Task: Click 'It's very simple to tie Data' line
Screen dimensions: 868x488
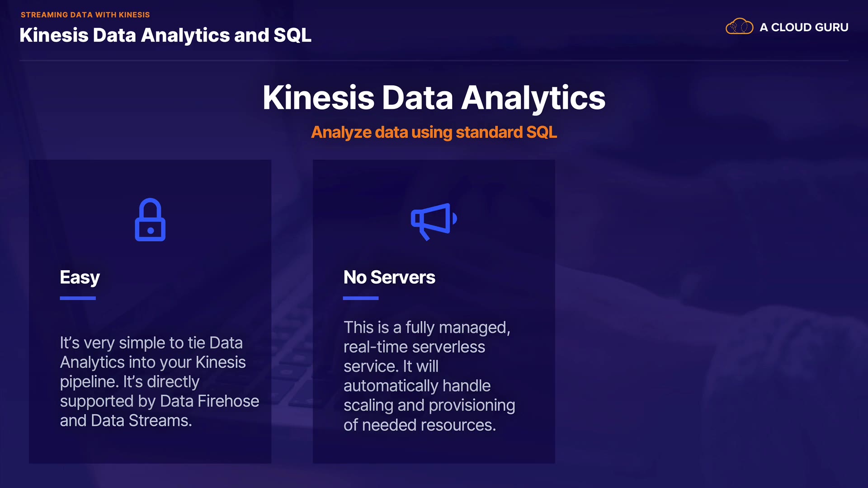Action: pyautogui.click(x=151, y=343)
